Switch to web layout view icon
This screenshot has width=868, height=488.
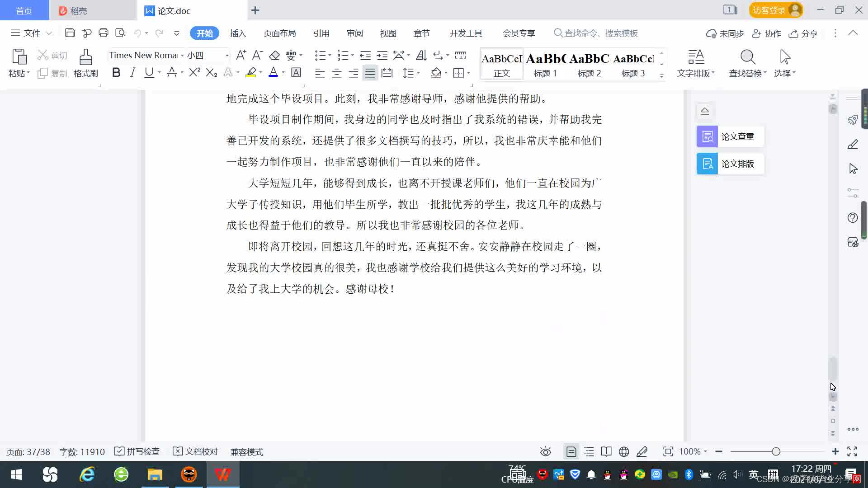[x=624, y=451]
